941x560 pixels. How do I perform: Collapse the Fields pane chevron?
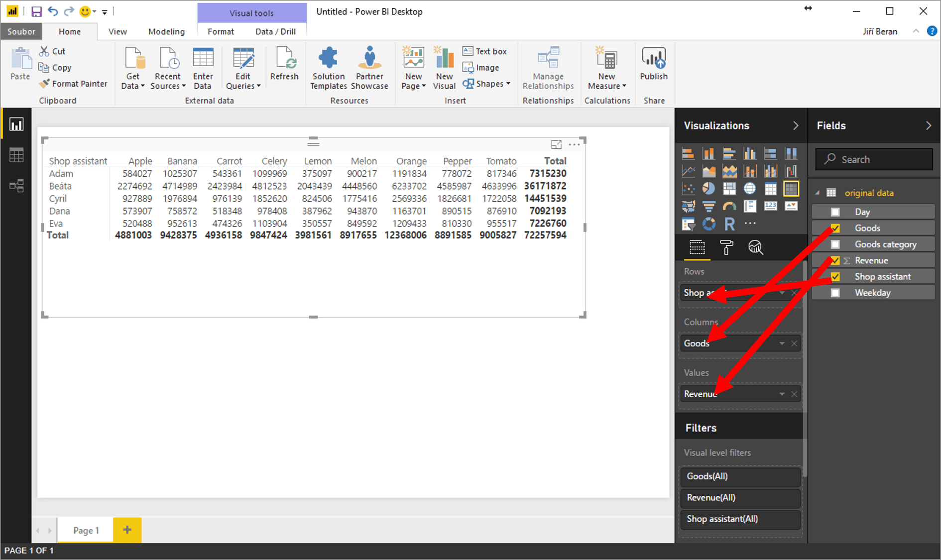(929, 126)
